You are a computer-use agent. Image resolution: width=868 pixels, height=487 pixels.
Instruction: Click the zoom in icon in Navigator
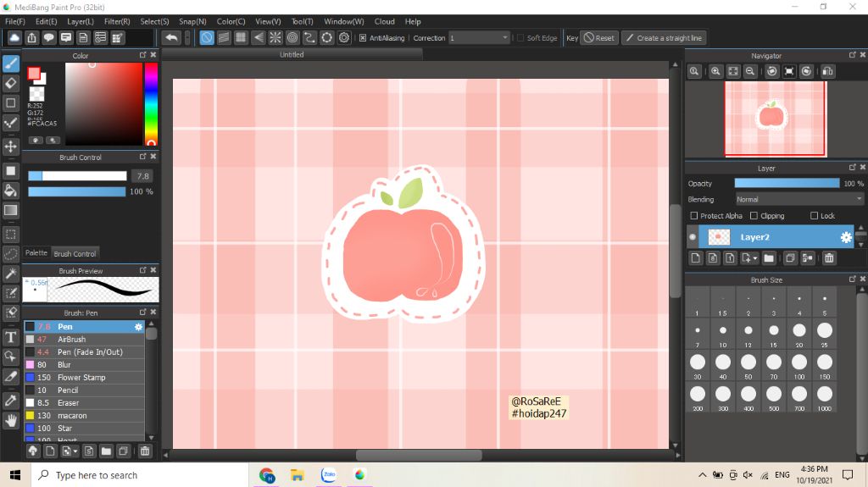pyautogui.click(x=715, y=72)
